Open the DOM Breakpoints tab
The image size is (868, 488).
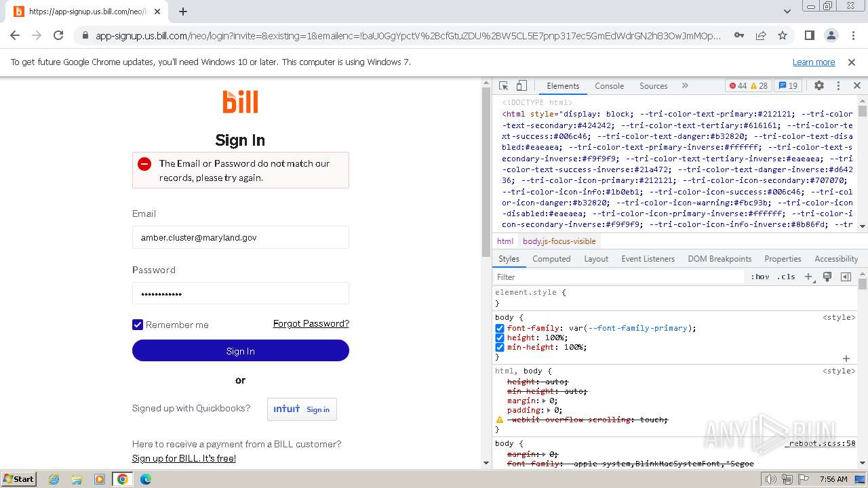click(x=719, y=259)
